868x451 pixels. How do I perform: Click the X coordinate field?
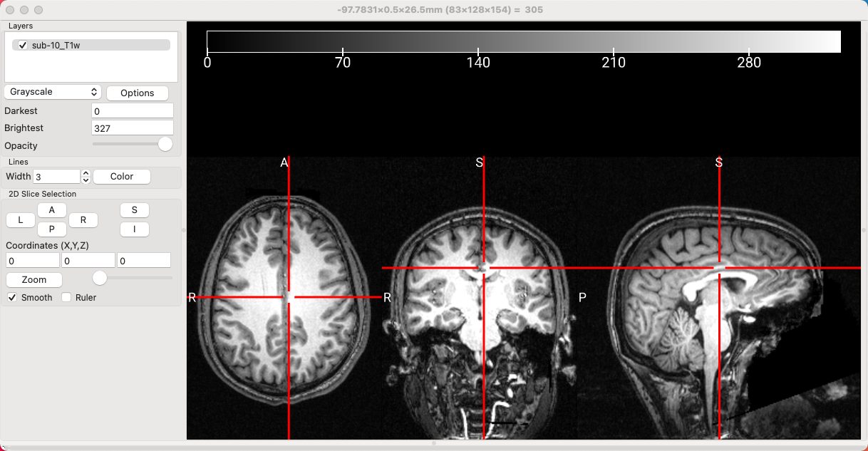(x=33, y=261)
